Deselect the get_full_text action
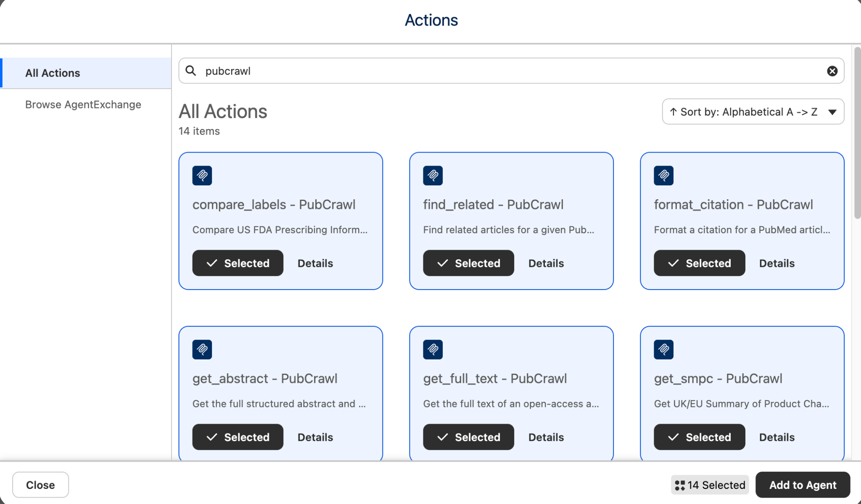This screenshot has height=504, width=861. 468,437
